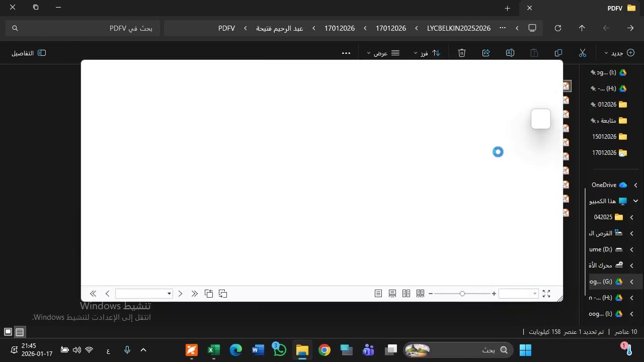Viewport: 644px width, 362px height.
Task: Open the جديد (New) dropdown
Action: tap(619, 53)
